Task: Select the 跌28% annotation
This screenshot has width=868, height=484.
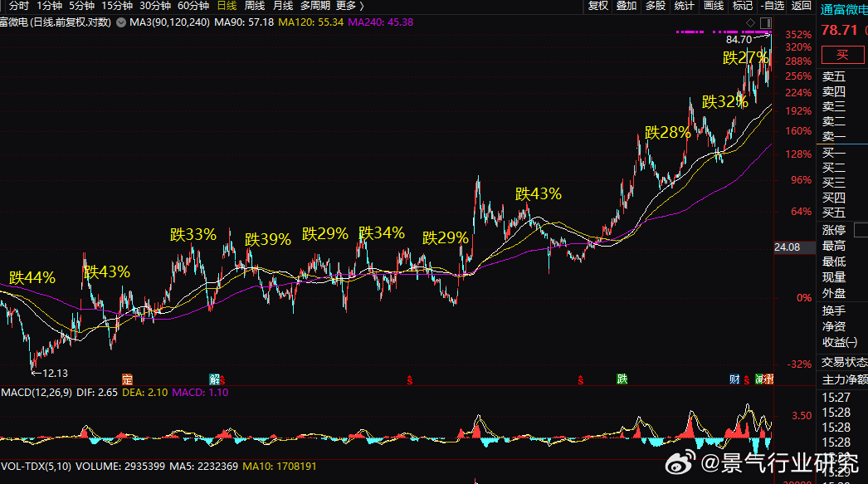Action: pos(668,132)
